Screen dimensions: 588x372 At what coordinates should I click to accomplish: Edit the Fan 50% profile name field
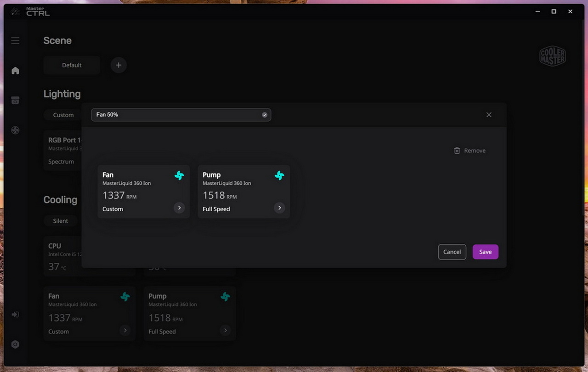click(181, 115)
